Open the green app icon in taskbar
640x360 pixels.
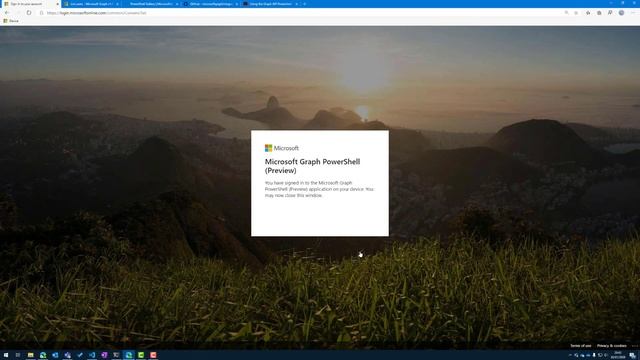click(141, 355)
